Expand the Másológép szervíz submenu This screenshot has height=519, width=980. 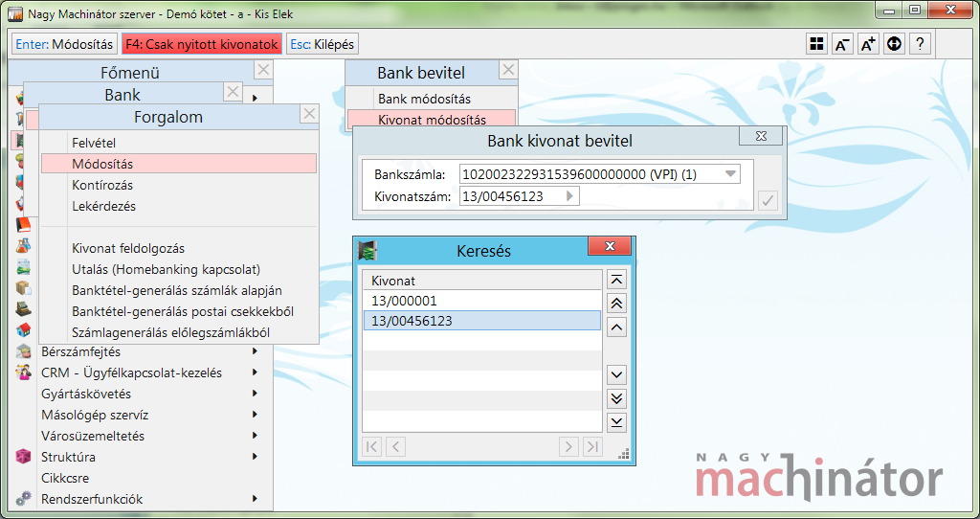click(x=255, y=415)
